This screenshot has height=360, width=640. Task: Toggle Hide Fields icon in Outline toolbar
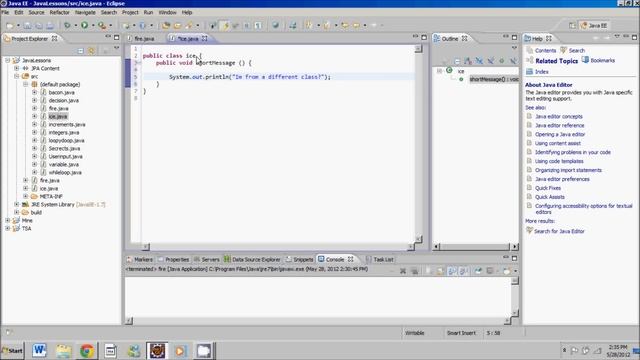point(479,61)
